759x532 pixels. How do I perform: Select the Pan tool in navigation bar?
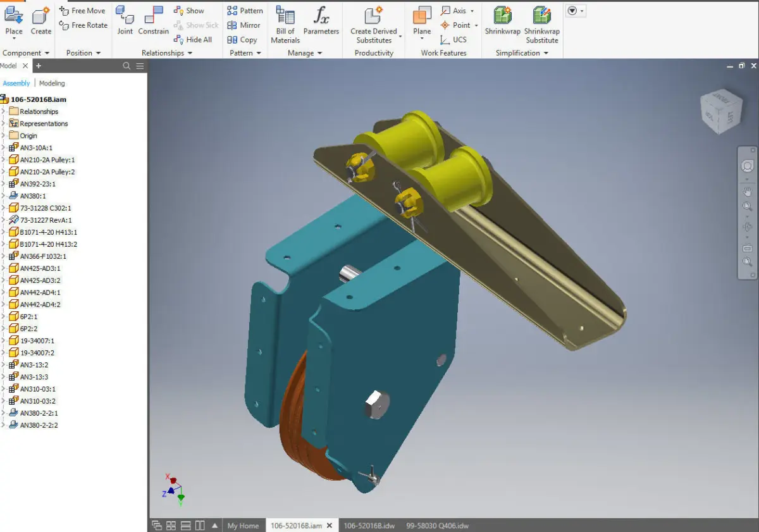click(747, 191)
